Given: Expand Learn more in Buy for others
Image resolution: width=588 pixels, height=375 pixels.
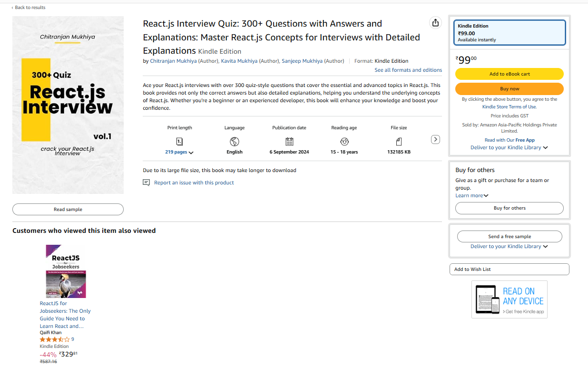Looking at the screenshot, I should [x=472, y=195].
